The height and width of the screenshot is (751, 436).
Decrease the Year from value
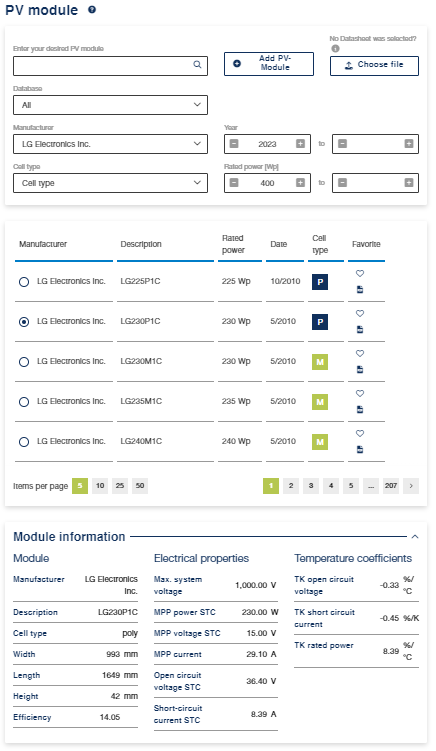pyautogui.click(x=234, y=144)
